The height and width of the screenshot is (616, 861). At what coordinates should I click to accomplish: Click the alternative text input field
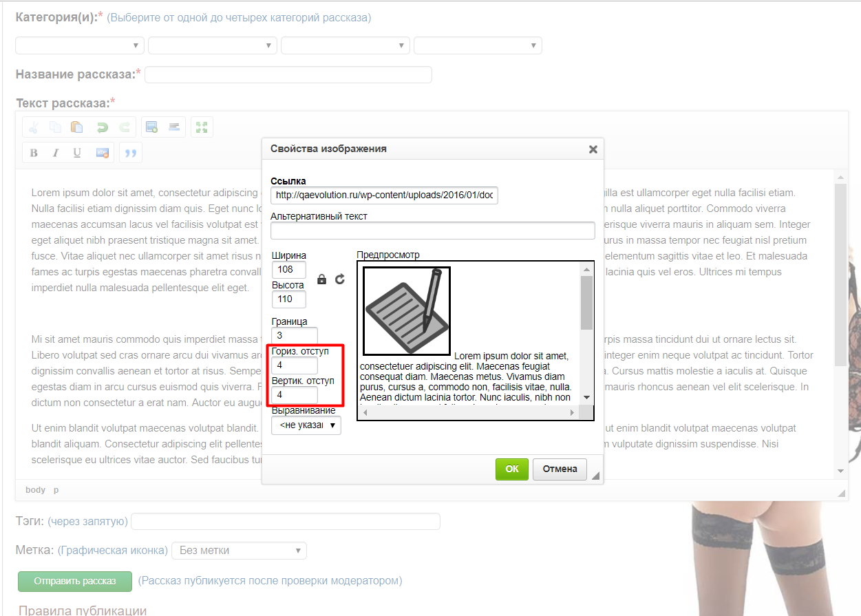(x=432, y=231)
